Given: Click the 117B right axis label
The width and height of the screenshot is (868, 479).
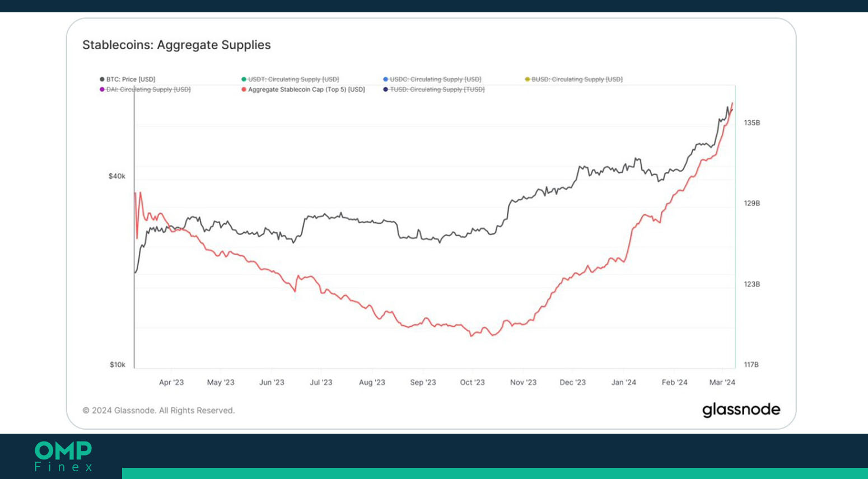Looking at the screenshot, I should [752, 365].
